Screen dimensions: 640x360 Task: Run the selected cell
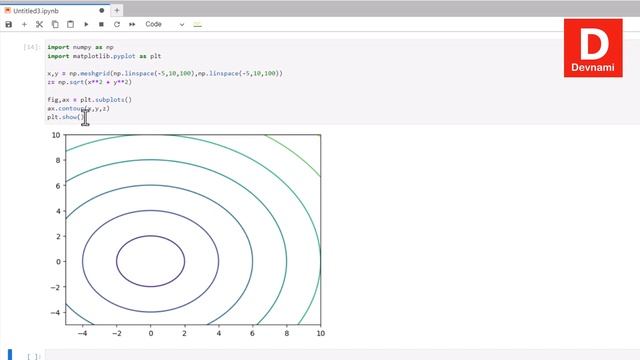tap(86, 24)
